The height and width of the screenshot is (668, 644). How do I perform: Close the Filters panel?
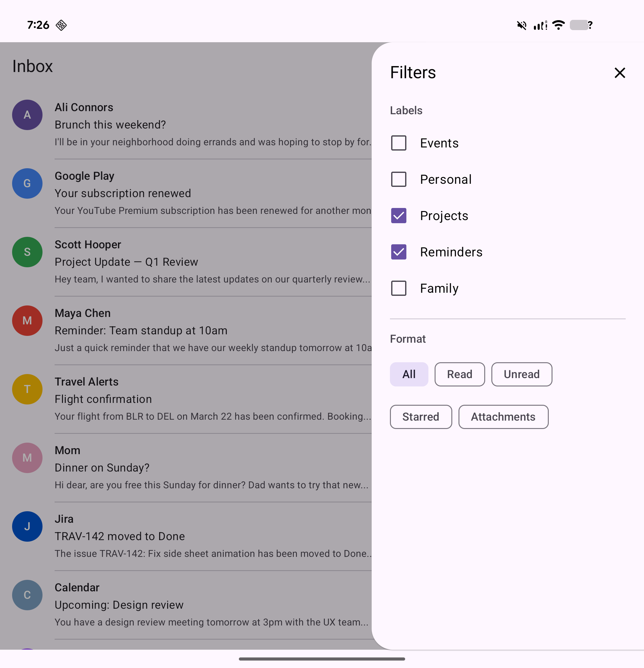[x=619, y=73]
